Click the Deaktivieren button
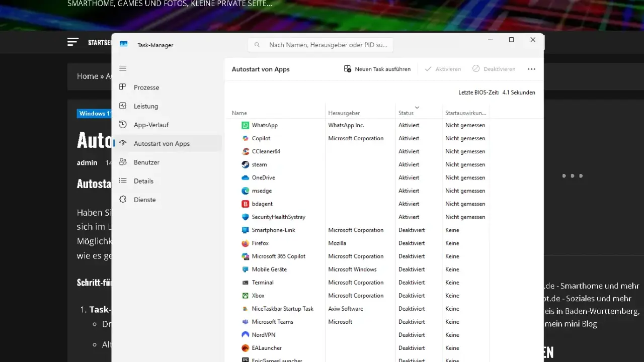Screen dimensions: 644x362 point(494,69)
